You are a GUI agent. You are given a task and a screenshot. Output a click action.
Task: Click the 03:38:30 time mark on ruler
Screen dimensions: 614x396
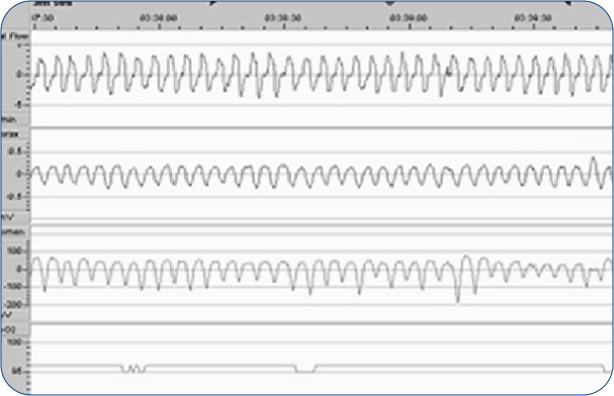tap(283, 18)
